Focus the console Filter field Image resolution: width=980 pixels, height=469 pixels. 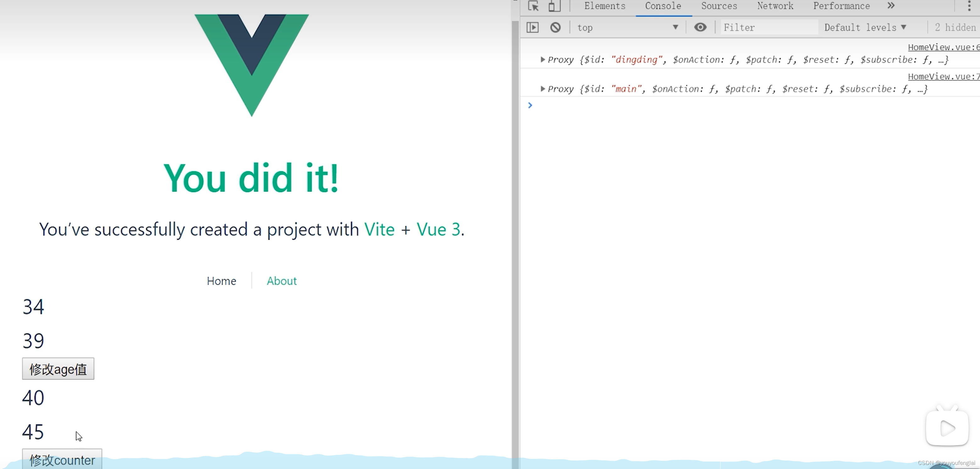(769, 27)
